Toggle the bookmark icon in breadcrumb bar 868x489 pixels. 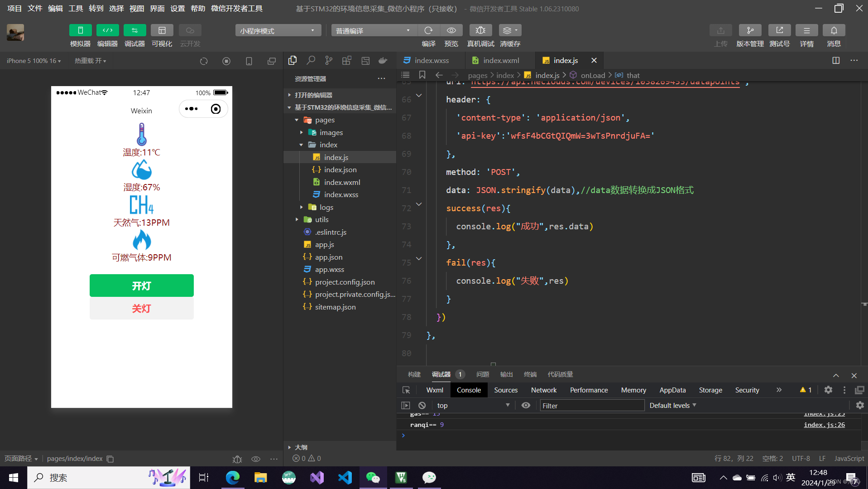[422, 75]
